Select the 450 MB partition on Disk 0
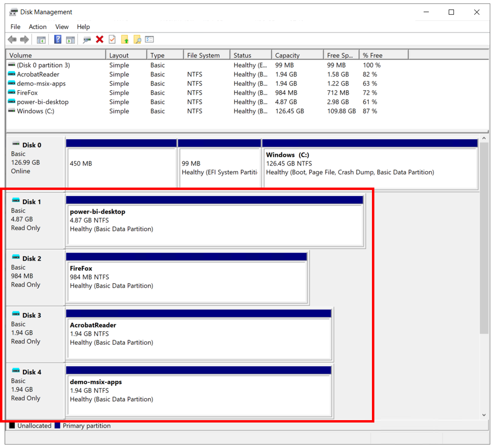The height and width of the screenshot is (448, 495). point(121,163)
